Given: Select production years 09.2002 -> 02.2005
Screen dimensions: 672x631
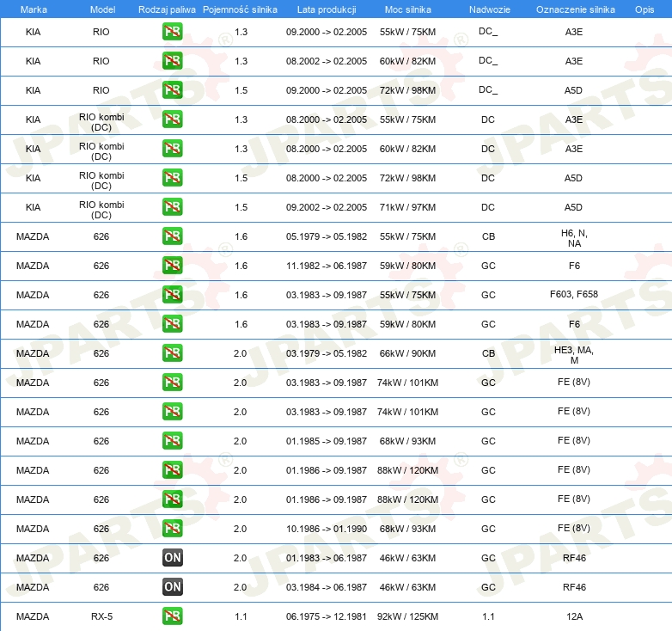Looking at the screenshot, I should 327,207.
